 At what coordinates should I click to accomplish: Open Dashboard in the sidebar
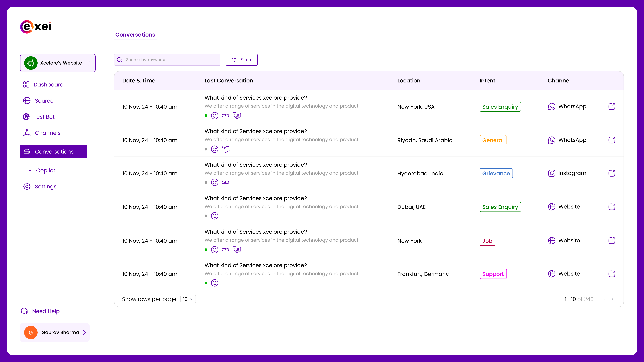click(43, 85)
